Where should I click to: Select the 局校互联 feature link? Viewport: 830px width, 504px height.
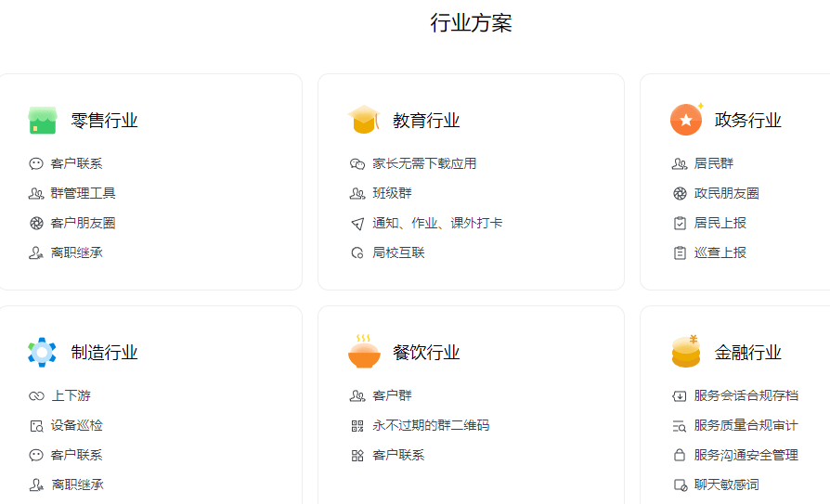click(x=398, y=252)
